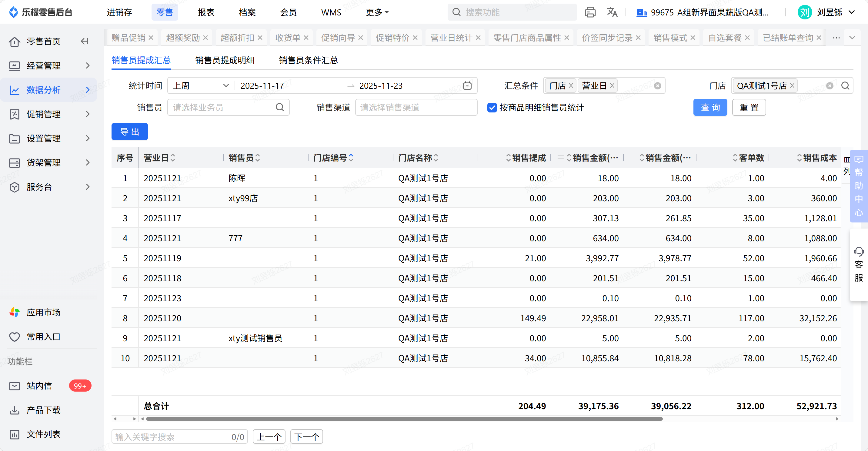The width and height of the screenshot is (868, 451).
Task: Click the language translate icon
Action: pyautogui.click(x=612, y=12)
